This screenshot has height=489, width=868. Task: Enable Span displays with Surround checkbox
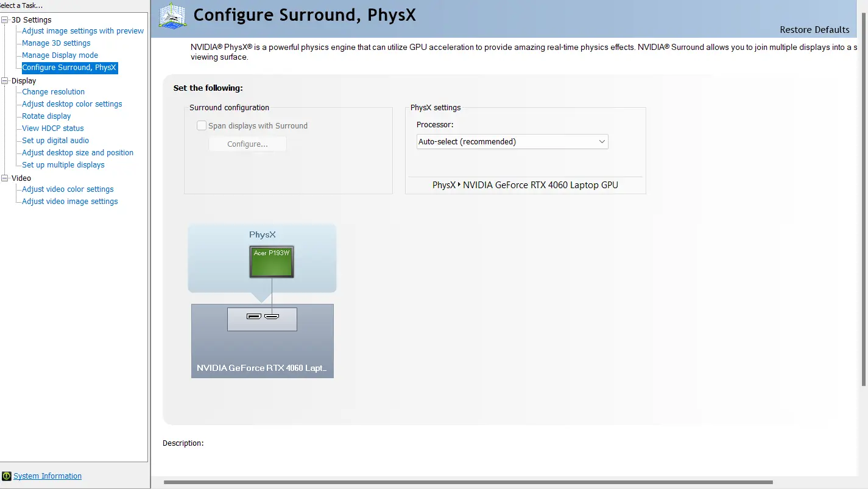coord(202,125)
